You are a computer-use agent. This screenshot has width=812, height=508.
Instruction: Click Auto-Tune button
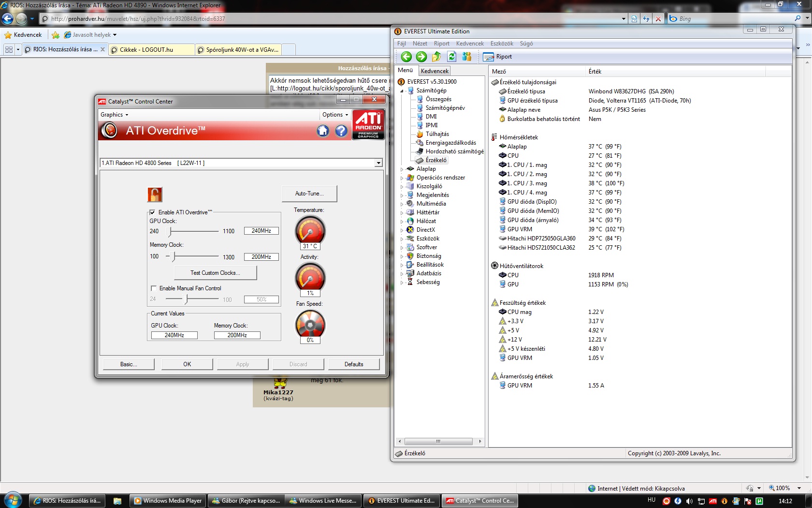(x=309, y=194)
